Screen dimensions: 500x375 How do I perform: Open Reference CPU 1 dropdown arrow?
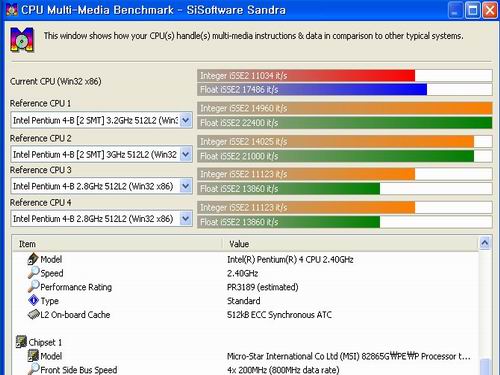(x=186, y=120)
